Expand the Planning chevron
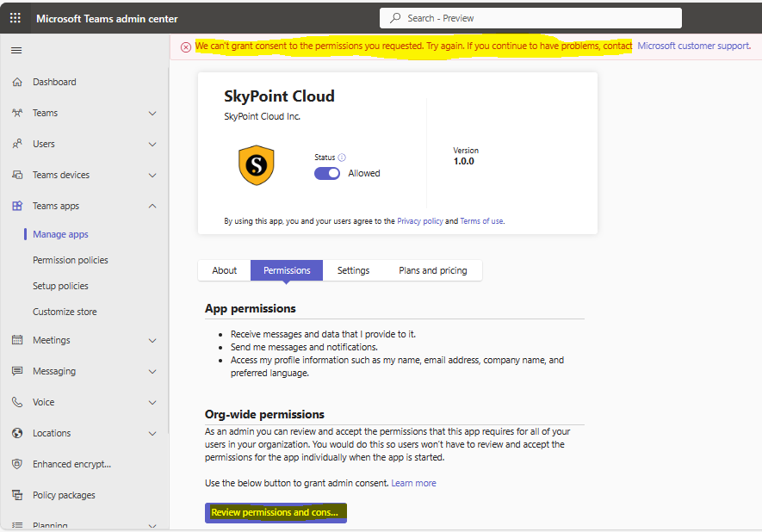The width and height of the screenshot is (762, 532). pyautogui.click(x=152, y=526)
